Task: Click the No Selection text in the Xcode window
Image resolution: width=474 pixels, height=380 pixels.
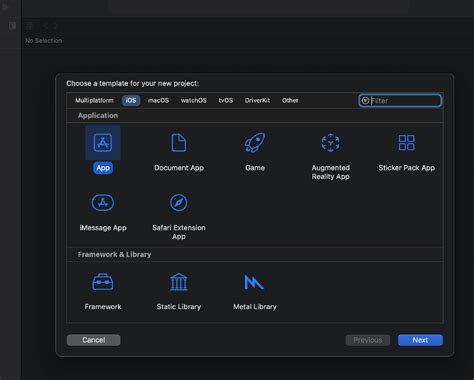Action: pyautogui.click(x=44, y=41)
